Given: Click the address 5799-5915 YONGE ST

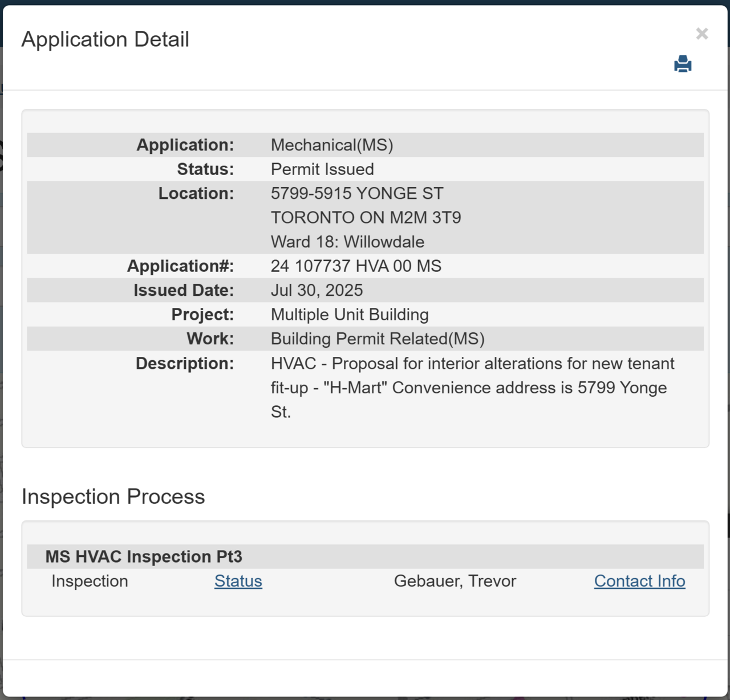Looking at the screenshot, I should click(x=357, y=193).
